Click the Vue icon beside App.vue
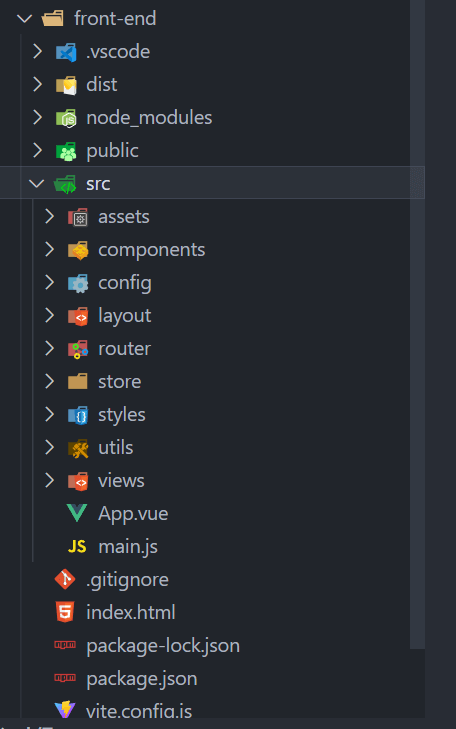Viewport: 456px width, 729px height. point(77,513)
